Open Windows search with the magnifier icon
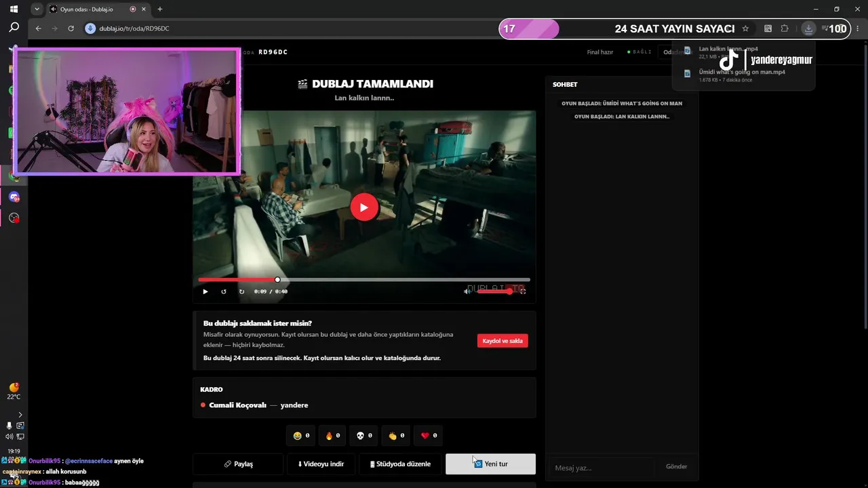Image resolution: width=868 pixels, height=488 pixels. 14,28
